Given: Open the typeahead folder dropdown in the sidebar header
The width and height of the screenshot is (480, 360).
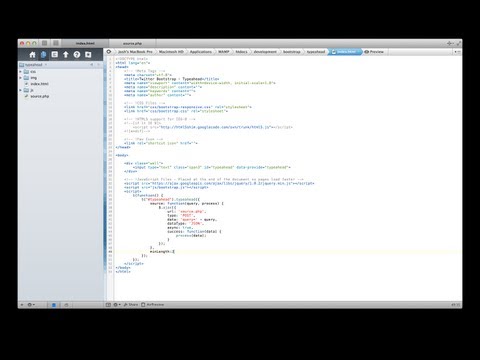Looking at the screenshot, I should (x=33, y=65).
